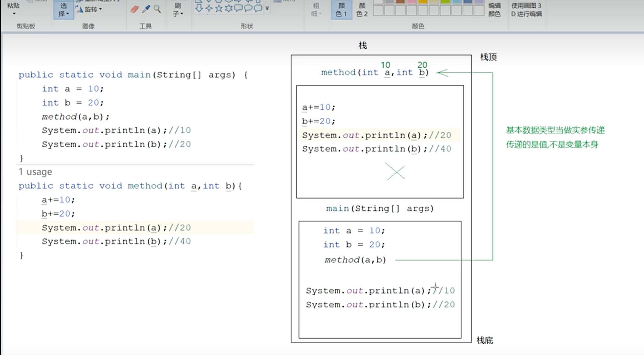Viewport: 644px width, 355px height.
Task: Pick the Color picker eyedropper tool
Action: (146, 9)
